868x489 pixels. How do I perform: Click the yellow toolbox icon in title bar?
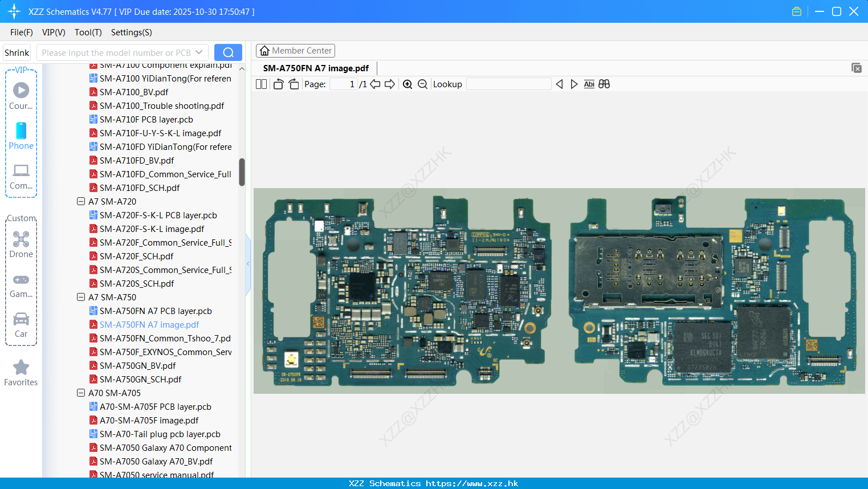(x=797, y=11)
